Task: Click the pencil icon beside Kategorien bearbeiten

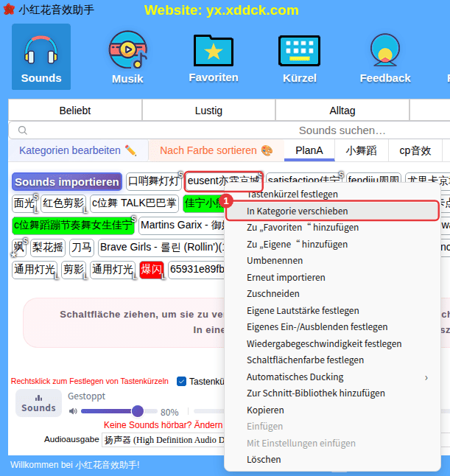Action: [130, 150]
